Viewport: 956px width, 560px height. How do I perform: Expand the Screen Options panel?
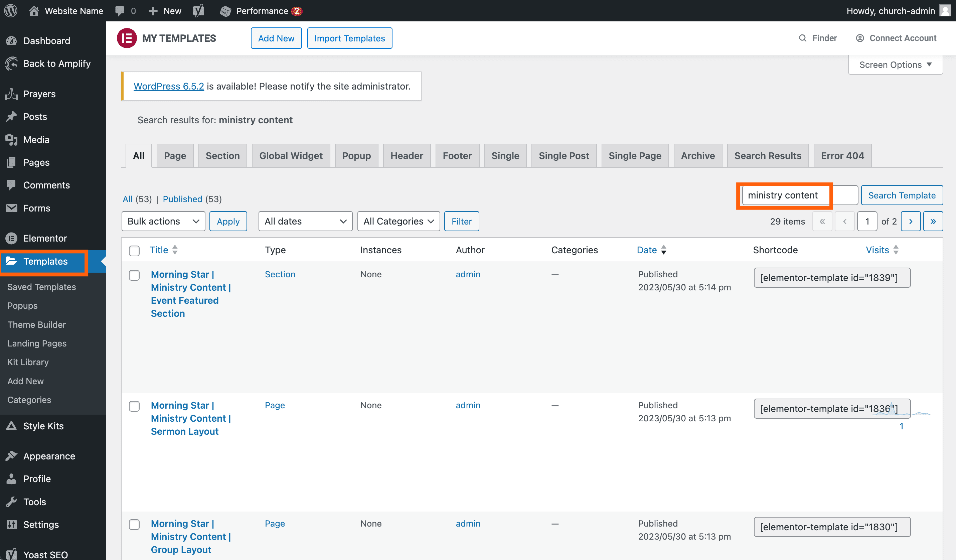coord(895,65)
